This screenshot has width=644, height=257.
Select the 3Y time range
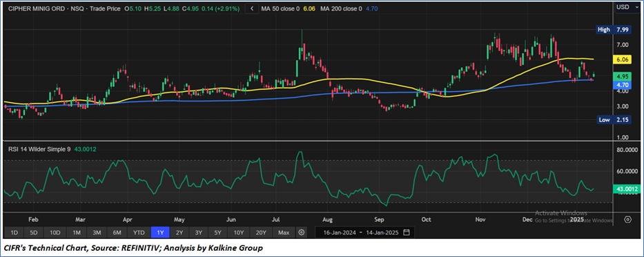coord(198,233)
